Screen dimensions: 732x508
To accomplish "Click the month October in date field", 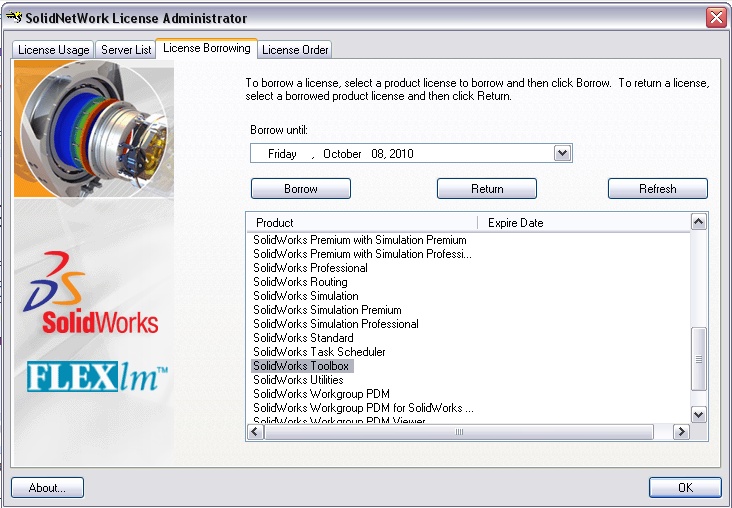I will (x=342, y=154).
